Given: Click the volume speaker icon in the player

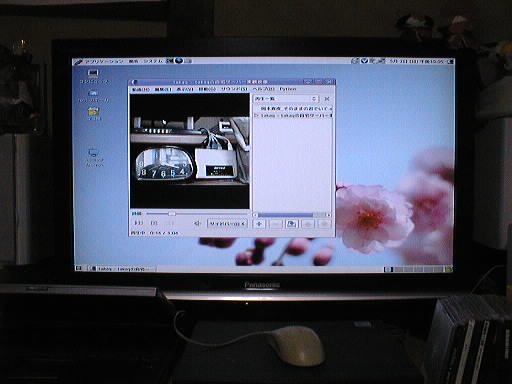Looking at the screenshot, I should 197,223.
